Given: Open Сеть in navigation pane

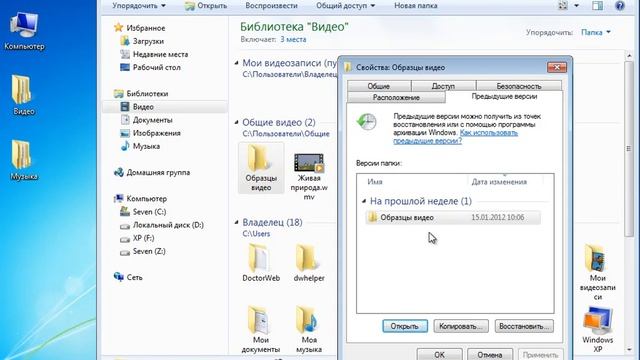Looking at the screenshot, I should click(x=134, y=277).
